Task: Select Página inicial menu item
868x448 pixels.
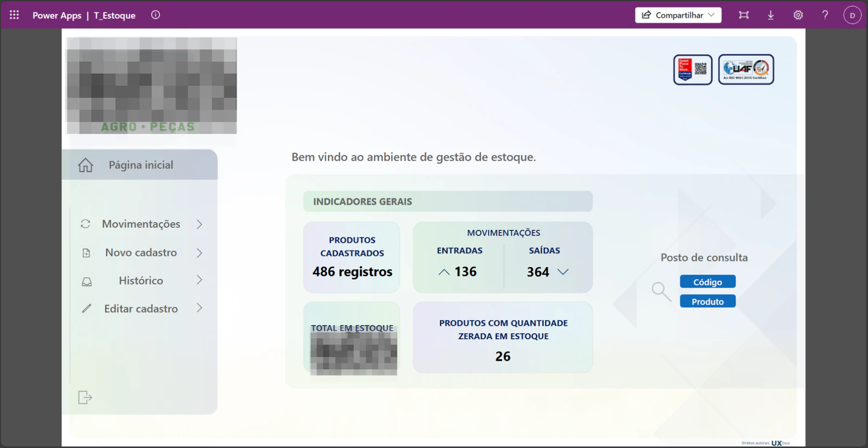Action: pos(140,165)
